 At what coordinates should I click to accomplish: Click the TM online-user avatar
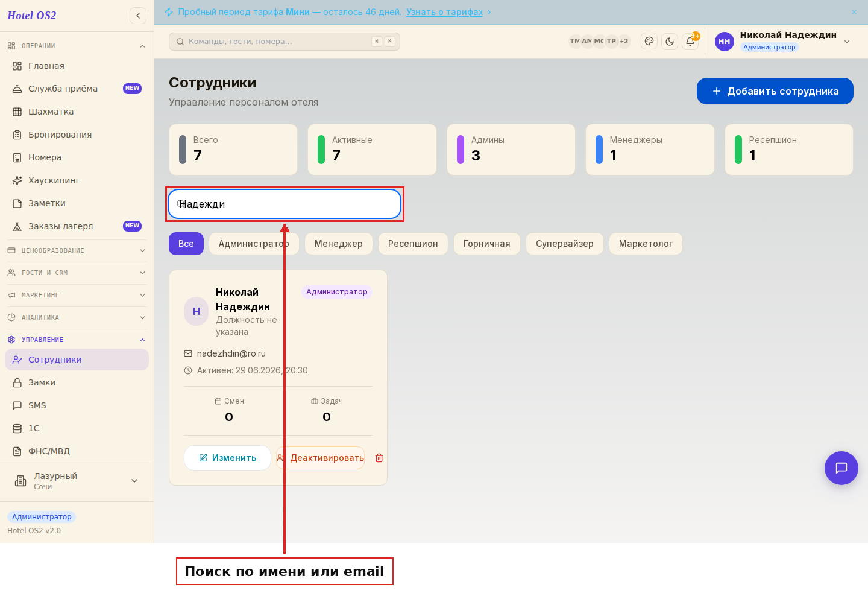click(575, 41)
